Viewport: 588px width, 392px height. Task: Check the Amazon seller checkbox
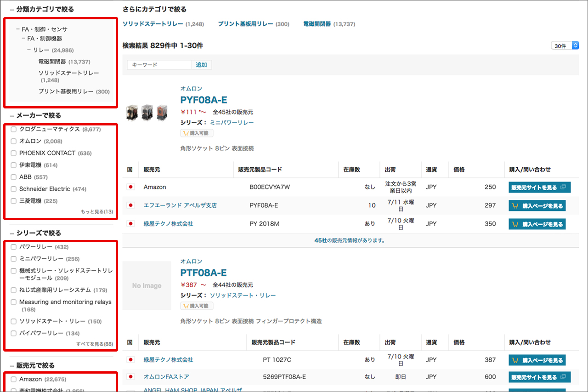[x=14, y=380]
